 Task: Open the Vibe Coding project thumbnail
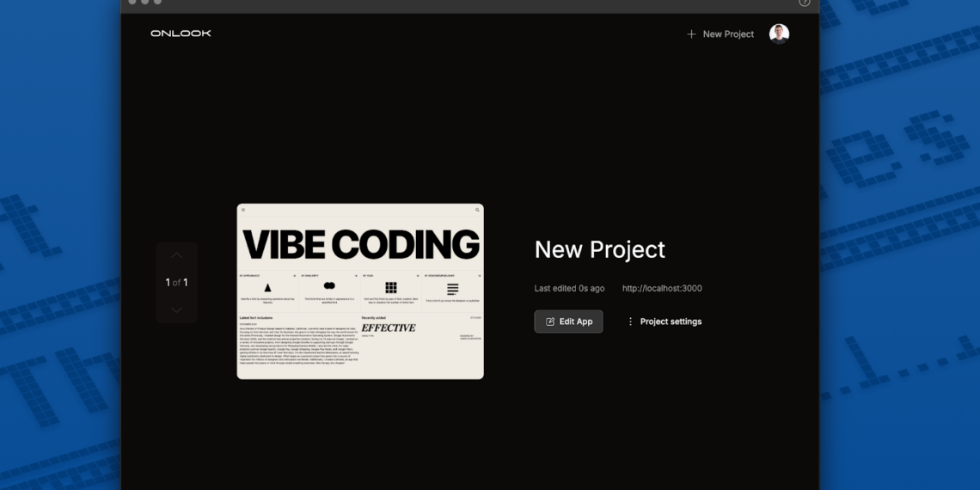tap(360, 291)
